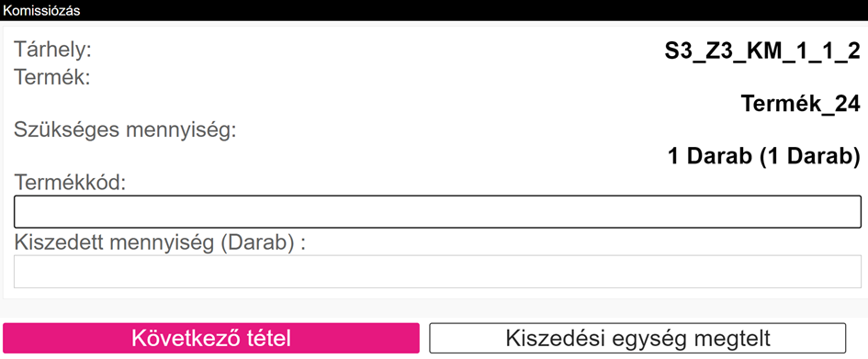This screenshot has height=359, width=868.
Task: Click the Termék label
Action: point(52,77)
